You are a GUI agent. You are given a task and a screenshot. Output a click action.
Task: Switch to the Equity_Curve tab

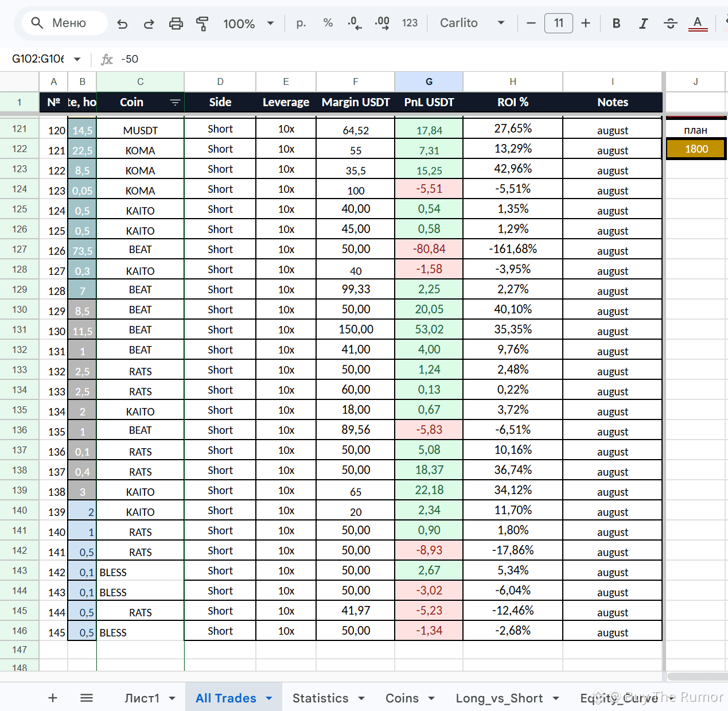pyautogui.click(x=619, y=698)
